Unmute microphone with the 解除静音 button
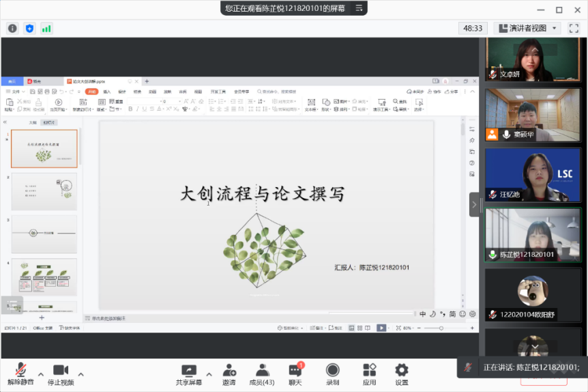The width and height of the screenshot is (588, 392). click(x=20, y=374)
